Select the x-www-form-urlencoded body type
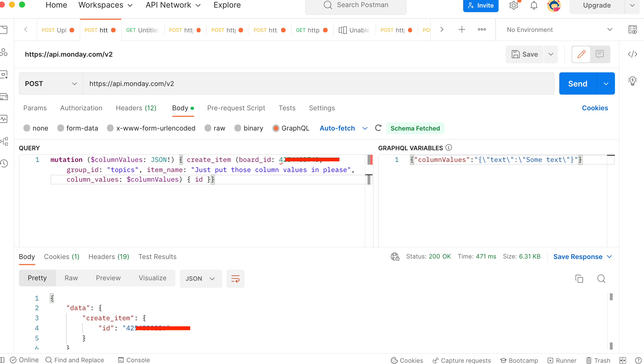This screenshot has width=644, height=364. pyautogui.click(x=110, y=128)
